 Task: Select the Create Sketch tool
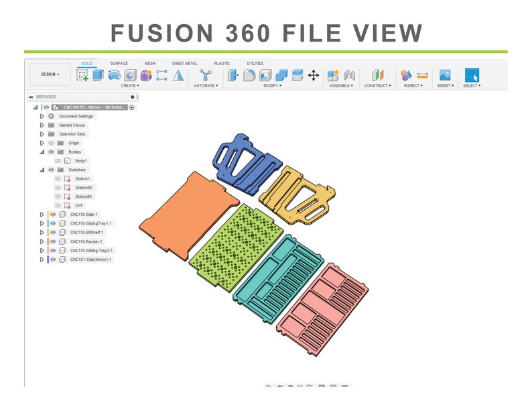coord(82,75)
